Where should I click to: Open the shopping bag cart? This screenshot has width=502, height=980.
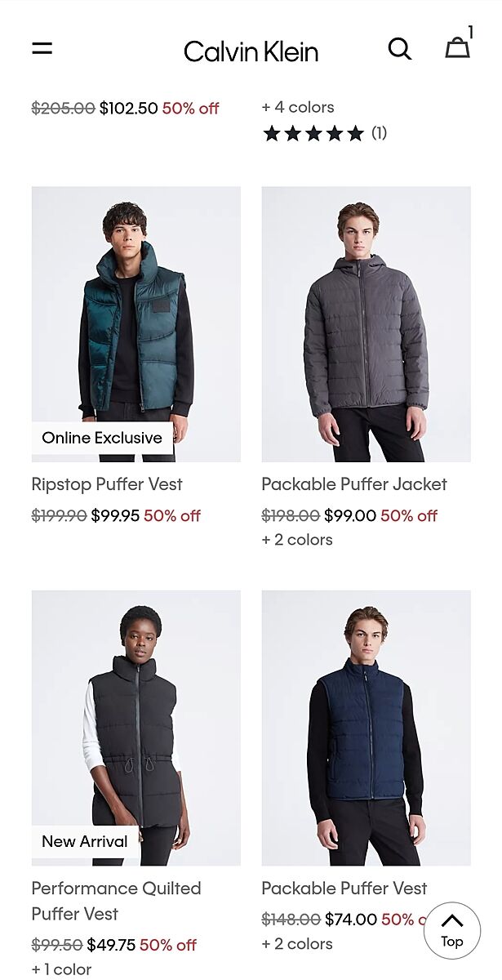pos(457,48)
